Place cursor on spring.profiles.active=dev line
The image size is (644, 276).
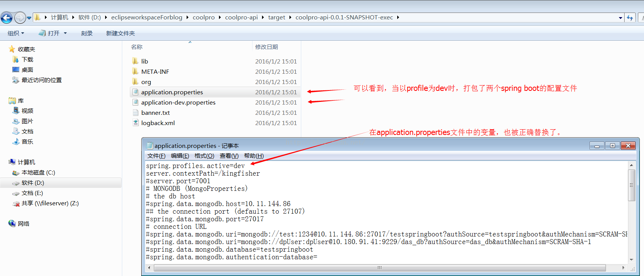(195, 166)
